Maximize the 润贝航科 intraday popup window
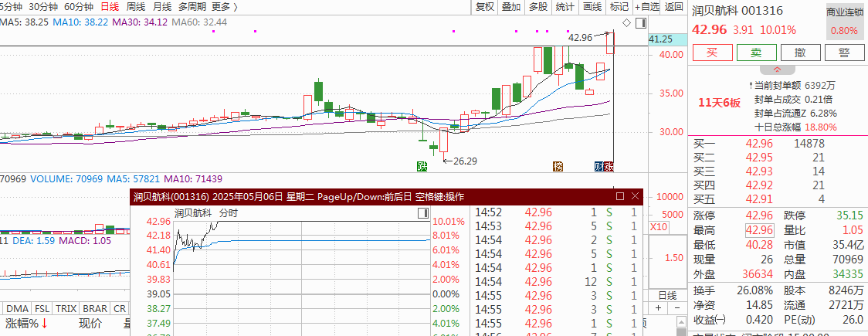 pos(620,196)
